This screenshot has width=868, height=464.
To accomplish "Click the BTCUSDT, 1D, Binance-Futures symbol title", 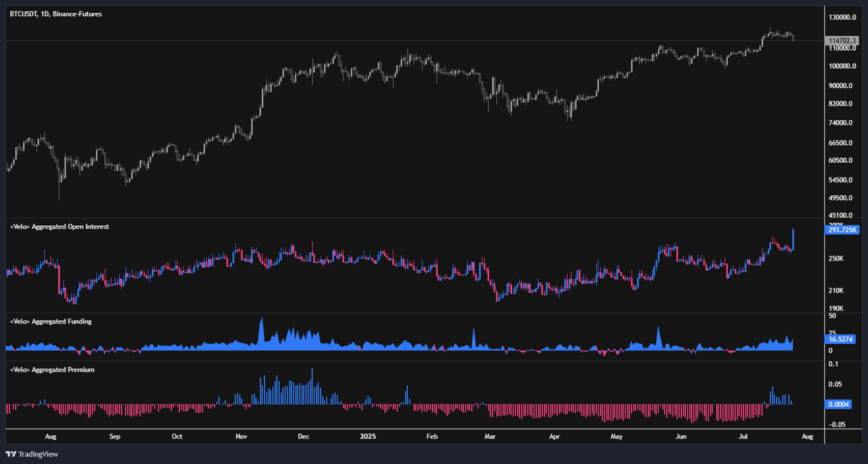I will coord(56,14).
